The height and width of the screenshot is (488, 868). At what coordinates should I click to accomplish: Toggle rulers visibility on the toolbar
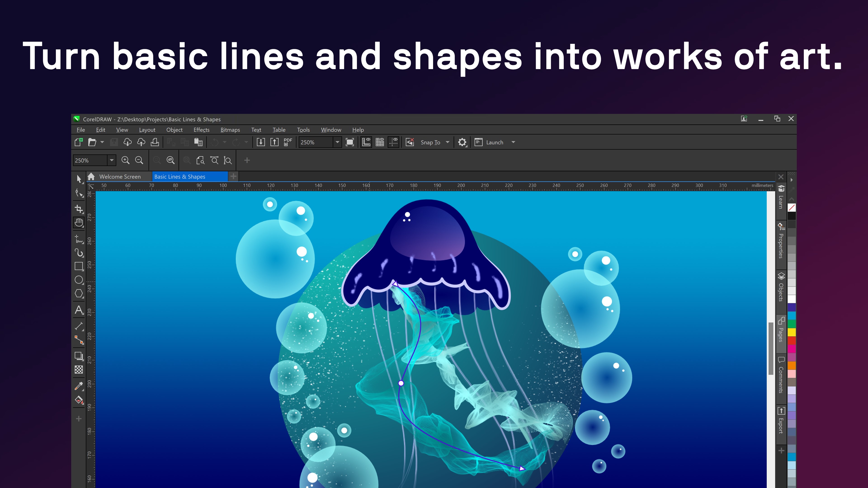(366, 142)
